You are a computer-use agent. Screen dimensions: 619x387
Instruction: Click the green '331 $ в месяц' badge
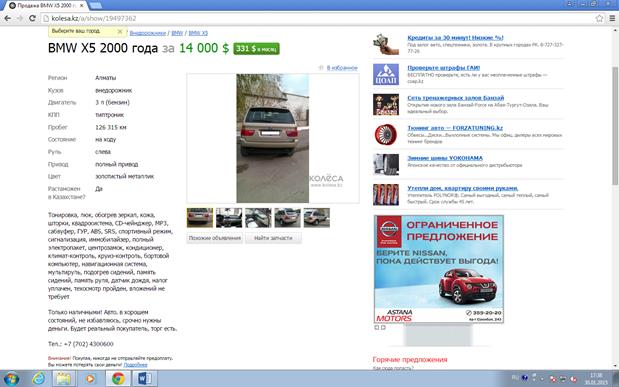[256, 49]
